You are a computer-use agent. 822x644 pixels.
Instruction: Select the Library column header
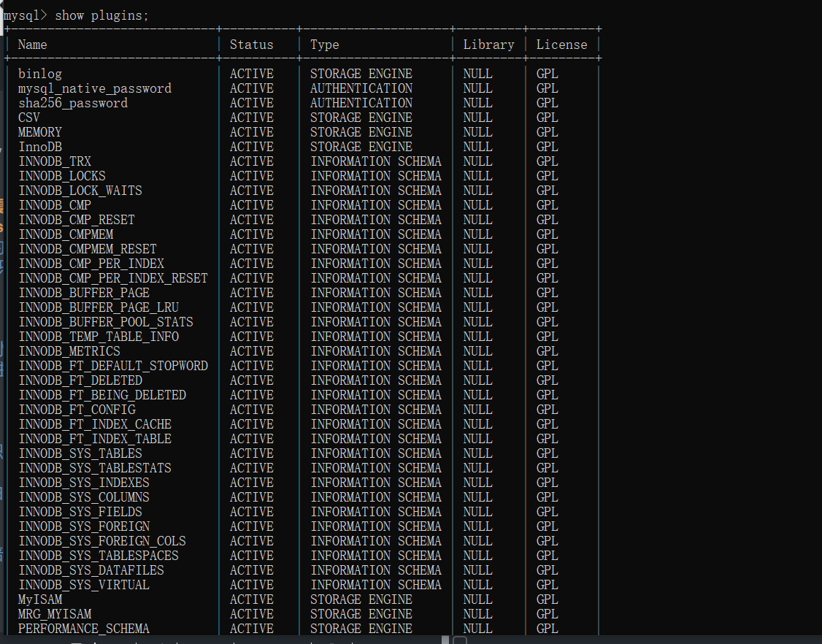coord(488,45)
